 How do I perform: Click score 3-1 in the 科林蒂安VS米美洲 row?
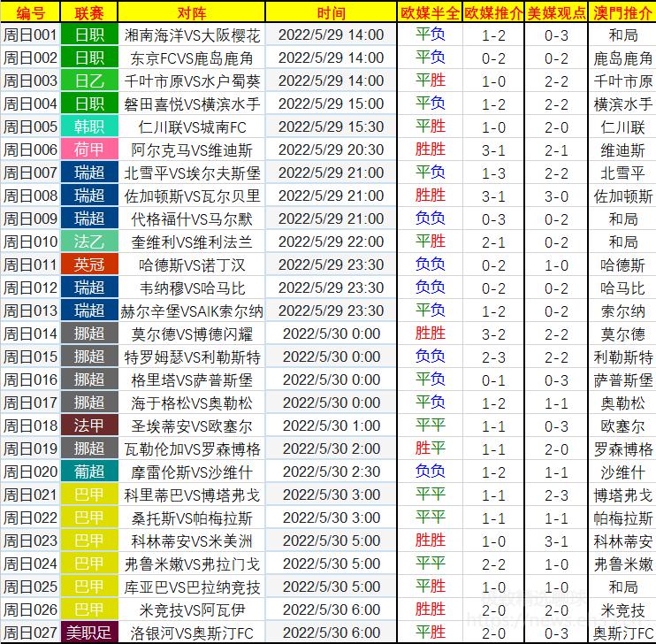coord(556,541)
